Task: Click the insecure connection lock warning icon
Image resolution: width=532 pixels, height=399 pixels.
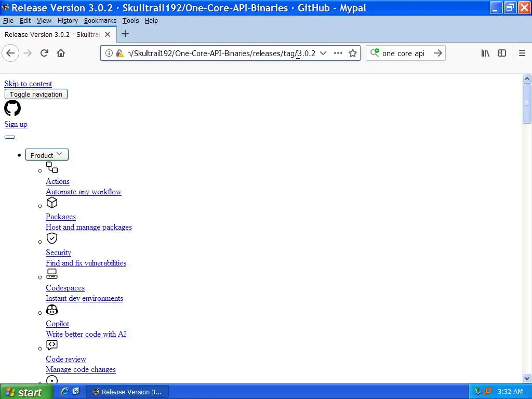Action: click(x=119, y=54)
